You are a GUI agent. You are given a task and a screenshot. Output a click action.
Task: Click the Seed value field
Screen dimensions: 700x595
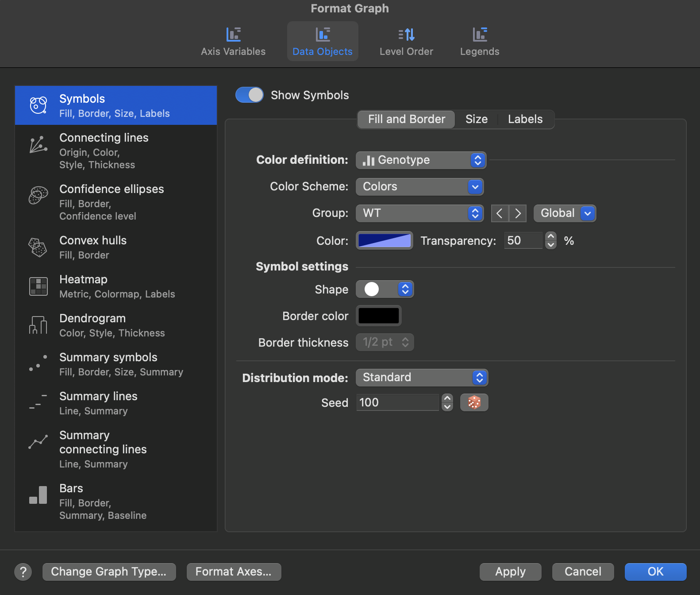click(x=397, y=402)
